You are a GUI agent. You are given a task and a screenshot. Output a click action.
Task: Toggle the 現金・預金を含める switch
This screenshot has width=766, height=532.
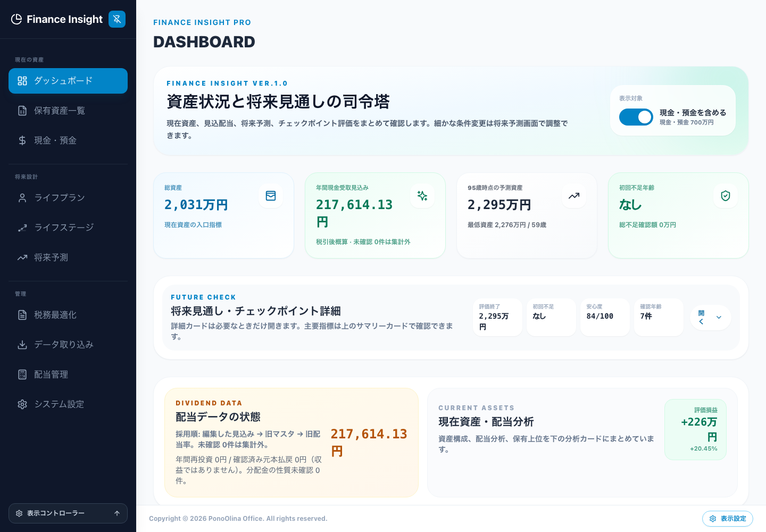pos(636,117)
